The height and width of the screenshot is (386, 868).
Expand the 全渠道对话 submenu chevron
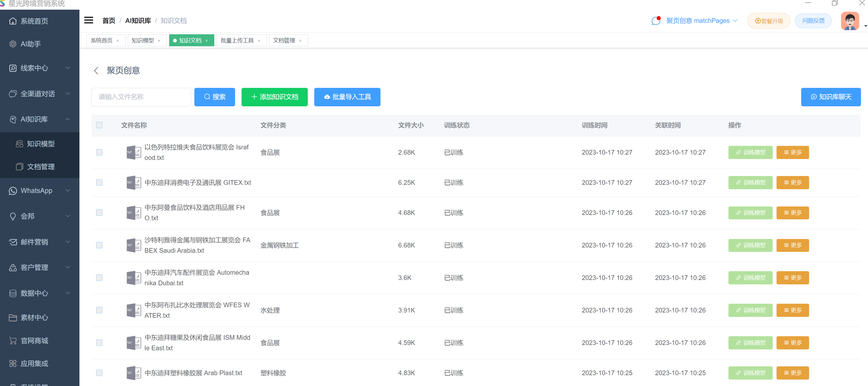click(x=68, y=93)
